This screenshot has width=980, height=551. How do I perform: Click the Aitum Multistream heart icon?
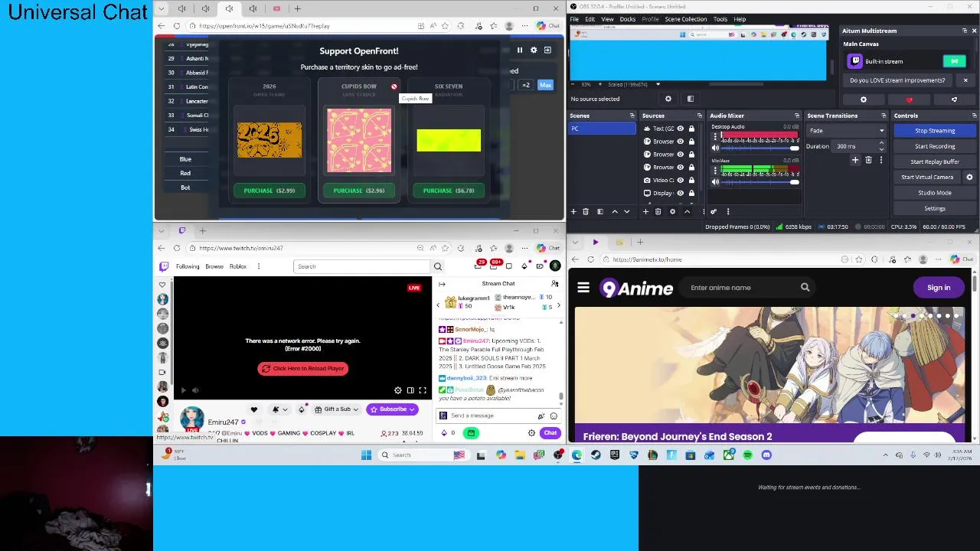tap(909, 99)
